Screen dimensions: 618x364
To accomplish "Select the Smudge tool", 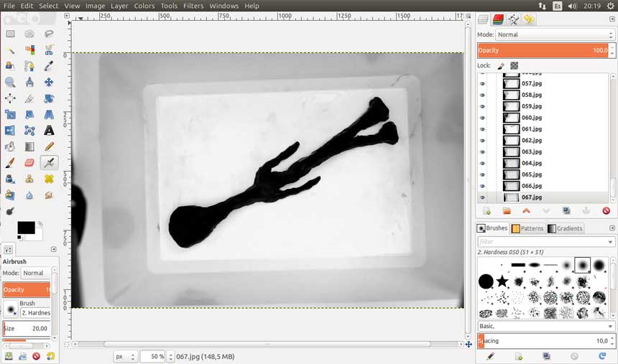I will click(x=49, y=195).
